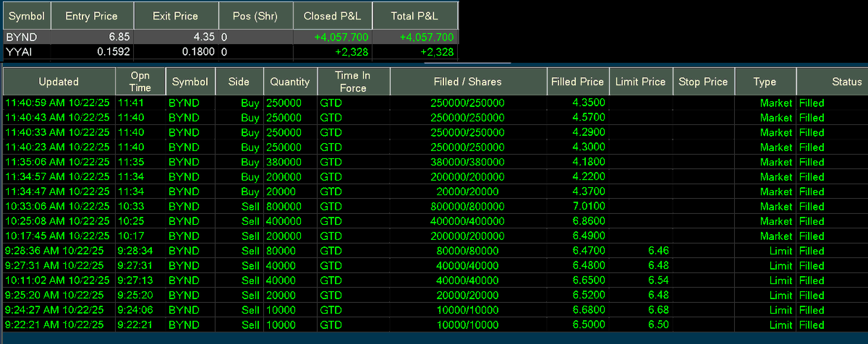Click filled shares 380000/380000
The image size is (868, 344).
(467, 162)
